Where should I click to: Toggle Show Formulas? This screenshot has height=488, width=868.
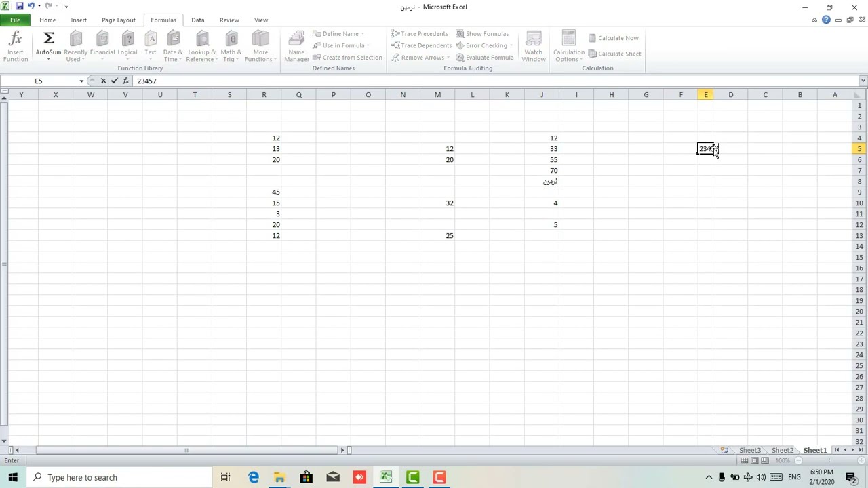(x=482, y=33)
